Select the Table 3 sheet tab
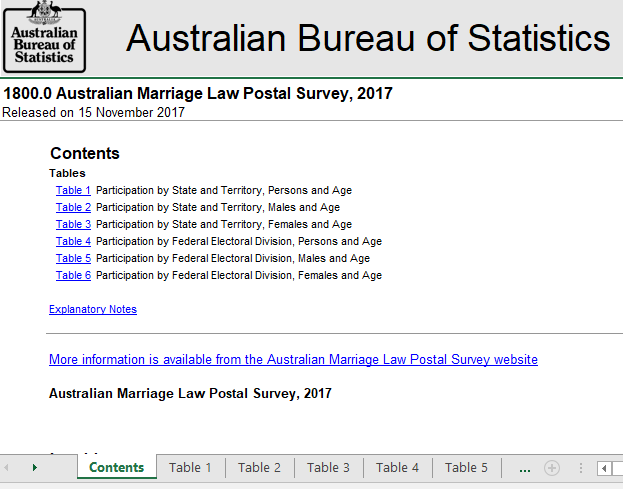This screenshot has height=489, width=623. click(x=328, y=468)
